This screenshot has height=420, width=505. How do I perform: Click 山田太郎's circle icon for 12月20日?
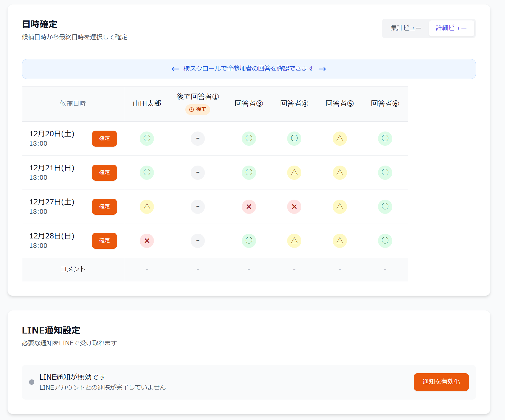pos(147,138)
